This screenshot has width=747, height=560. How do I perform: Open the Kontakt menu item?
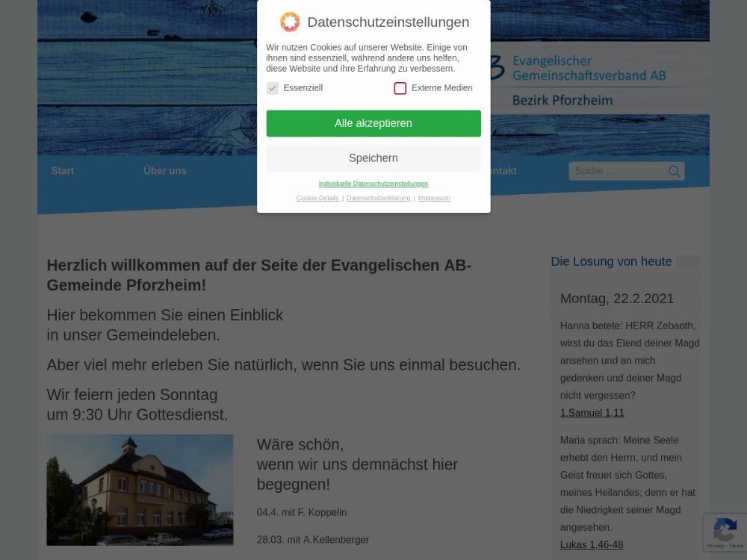(x=503, y=171)
